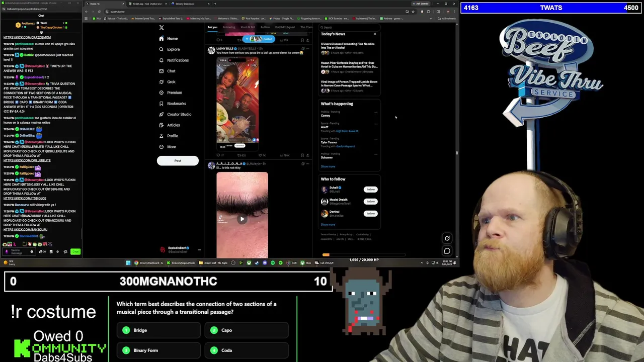Viewport: 644px width, 362px height.
Task: Open floating Grok button at bottom right
Action: coord(447,239)
